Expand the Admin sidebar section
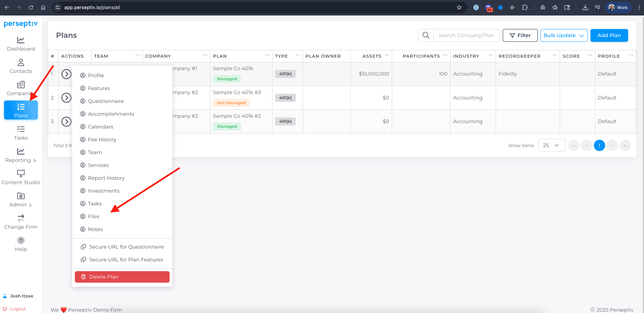The image size is (644, 313). click(x=21, y=200)
